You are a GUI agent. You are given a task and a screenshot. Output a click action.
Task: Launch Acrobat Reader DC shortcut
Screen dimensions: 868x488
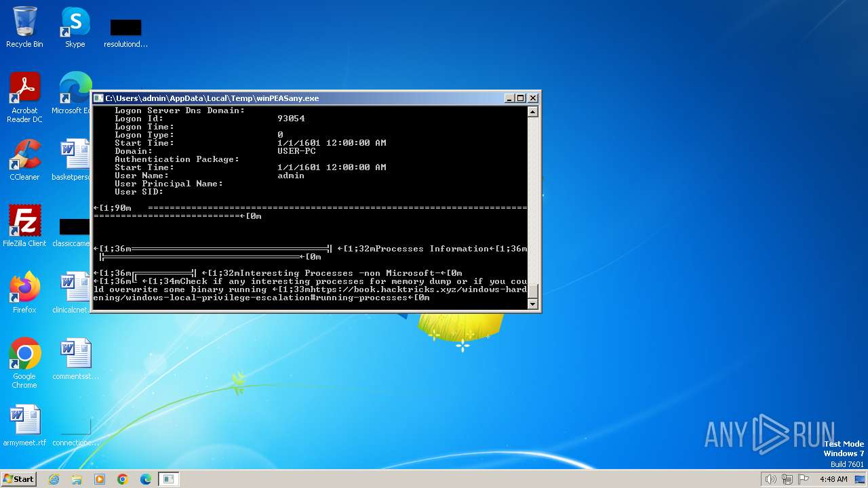click(24, 98)
